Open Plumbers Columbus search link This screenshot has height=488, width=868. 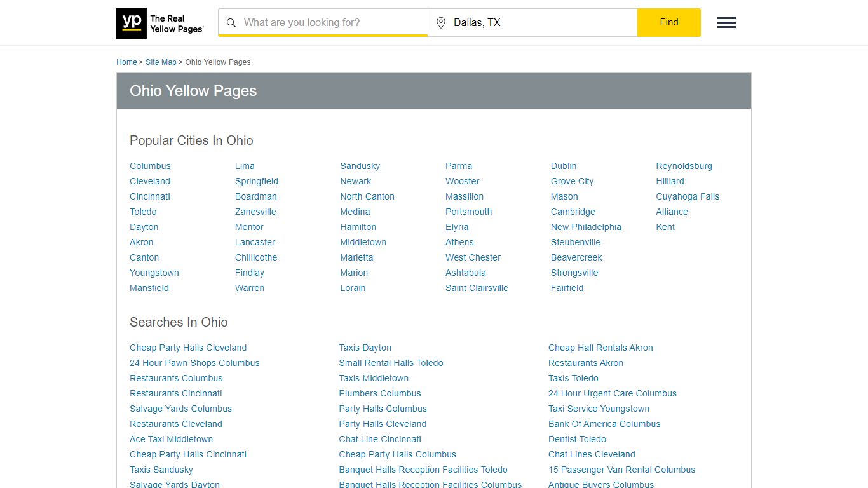click(380, 393)
